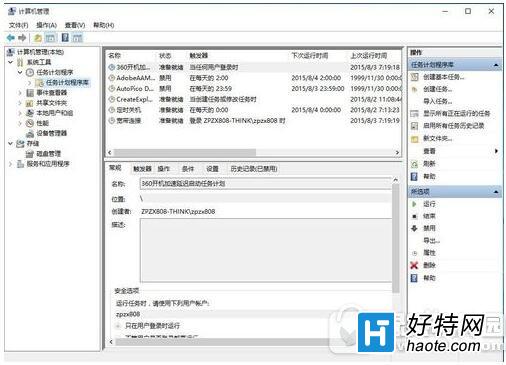This screenshot has width=506, height=365.
Task: Click the 帮助 icon below 刷新
Action: (x=414, y=176)
